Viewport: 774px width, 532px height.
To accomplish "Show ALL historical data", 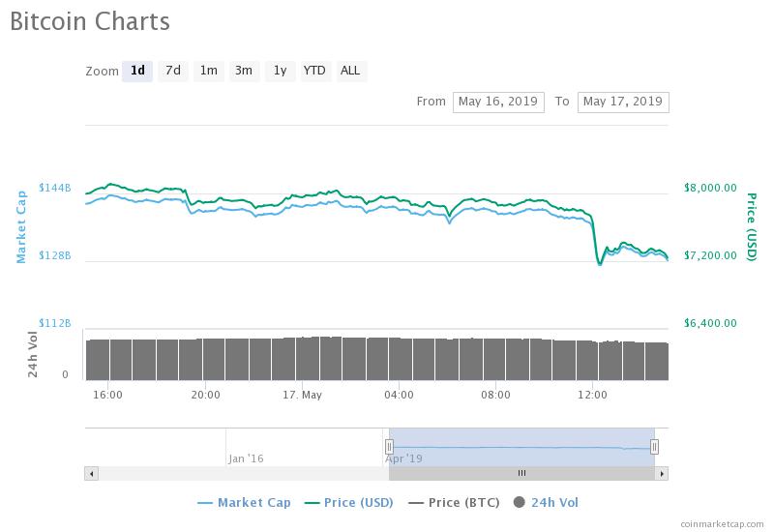I will [350, 71].
